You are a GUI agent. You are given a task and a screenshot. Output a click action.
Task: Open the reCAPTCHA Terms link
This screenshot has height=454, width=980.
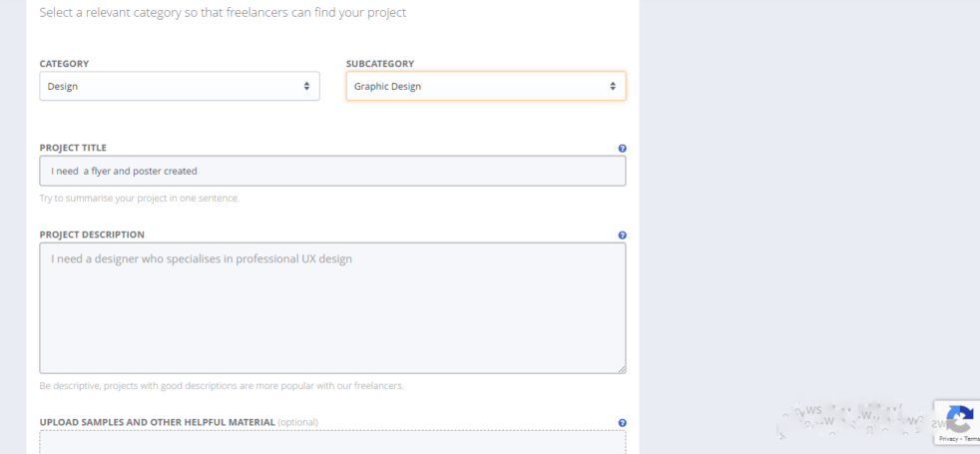(972, 439)
